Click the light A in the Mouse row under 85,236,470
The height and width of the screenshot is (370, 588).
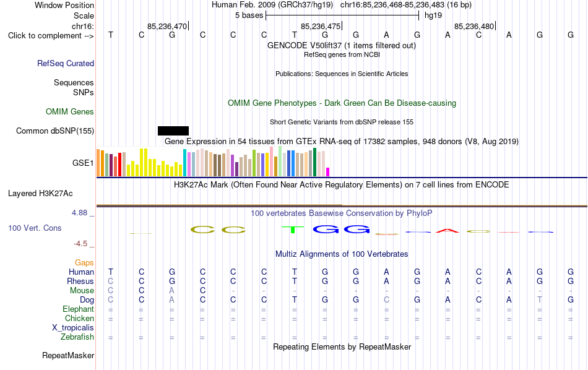coord(171,291)
